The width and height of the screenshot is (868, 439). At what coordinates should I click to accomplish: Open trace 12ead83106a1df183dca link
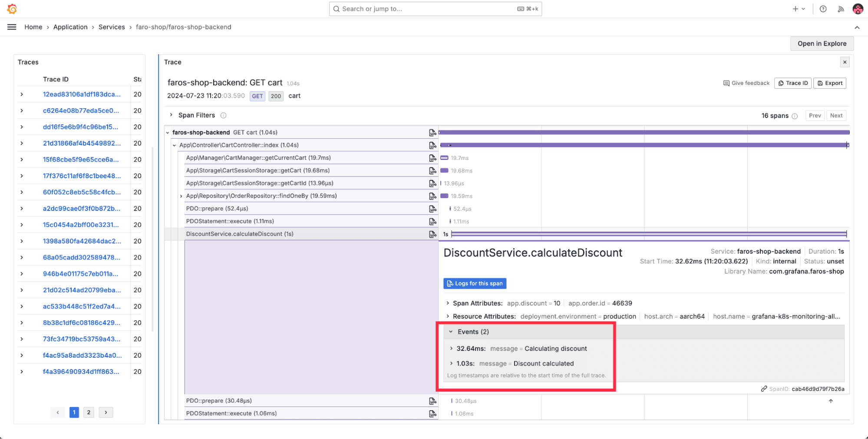(x=82, y=94)
